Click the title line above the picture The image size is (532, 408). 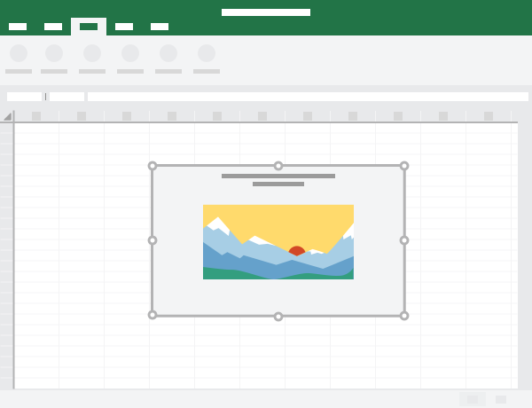click(x=278, y=176)
